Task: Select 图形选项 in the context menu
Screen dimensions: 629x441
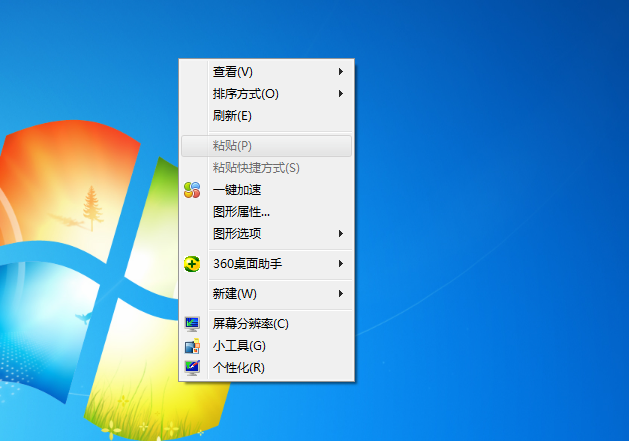Action: point(266,234)
